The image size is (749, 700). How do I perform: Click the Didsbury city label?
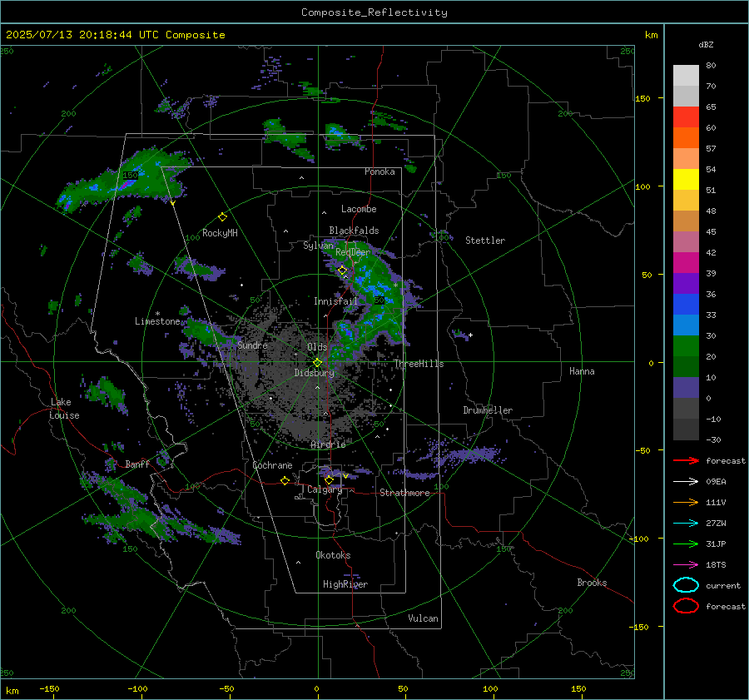coord(314,373)
